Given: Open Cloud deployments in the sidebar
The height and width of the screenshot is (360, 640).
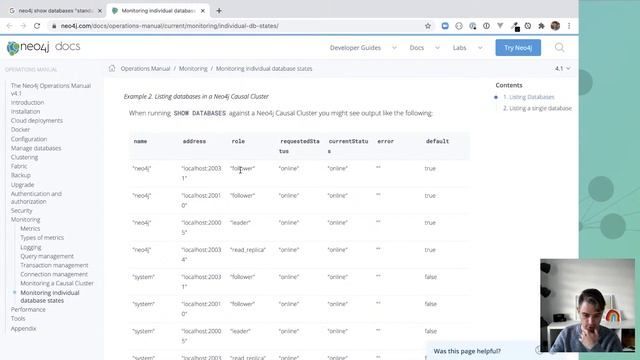Looking at the screenshot, I should pyautogui.click(x=37, y=120).
